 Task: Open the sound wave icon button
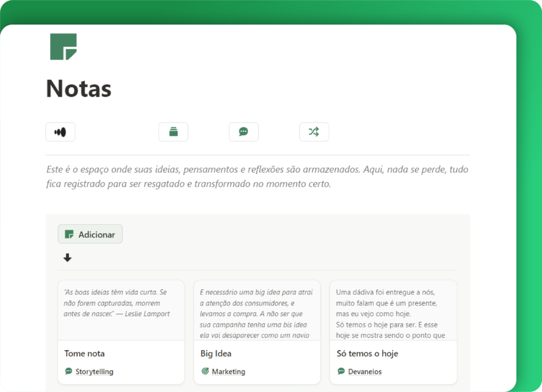tap(60, 132)
